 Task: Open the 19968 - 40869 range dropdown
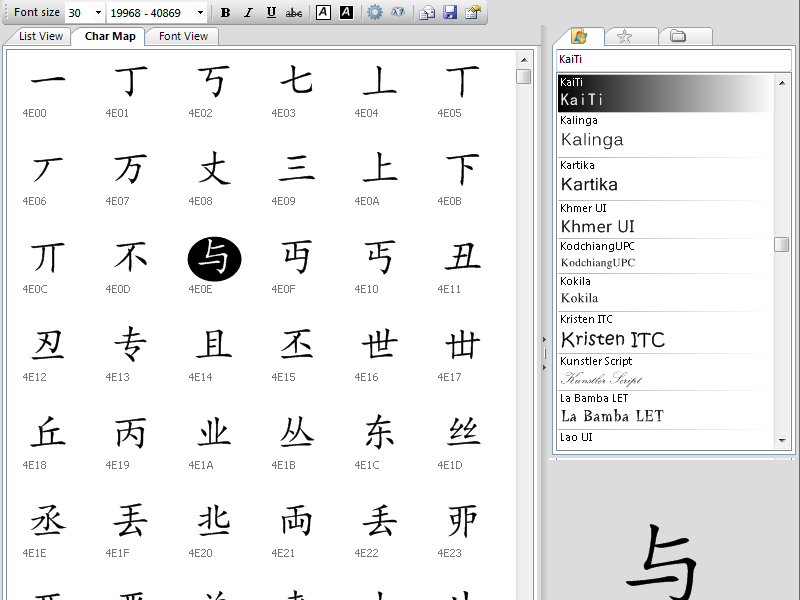point(200,13)
